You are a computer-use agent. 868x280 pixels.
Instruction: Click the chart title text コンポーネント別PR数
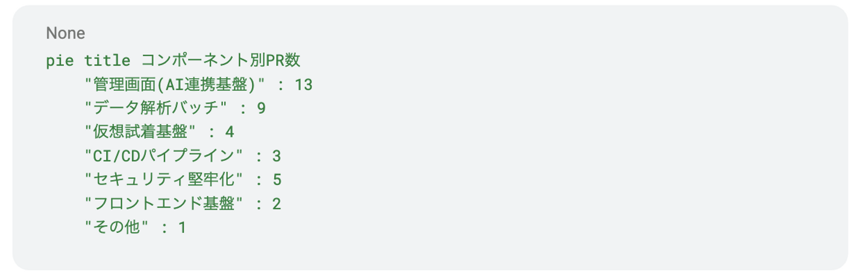(x=221, y=61)
